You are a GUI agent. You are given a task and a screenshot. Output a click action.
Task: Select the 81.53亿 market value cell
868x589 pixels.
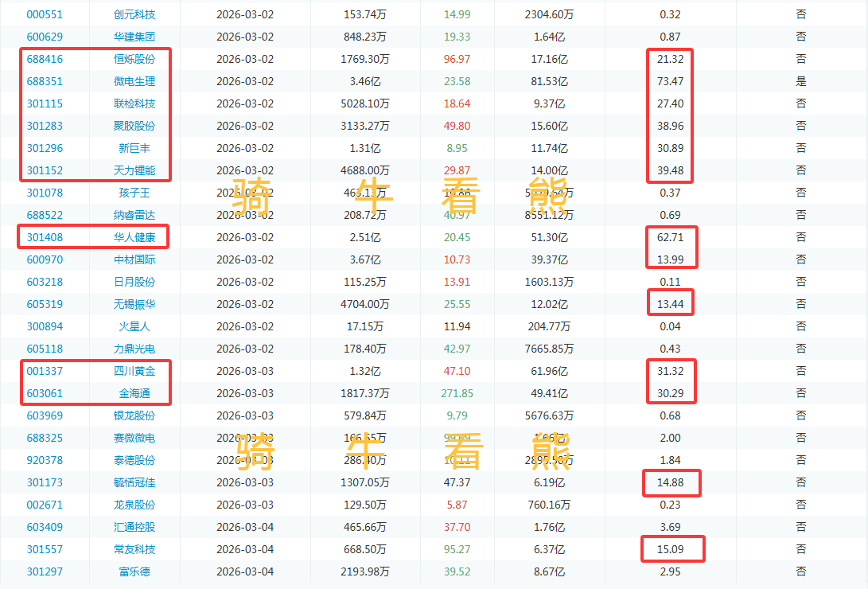click(549, 81)
